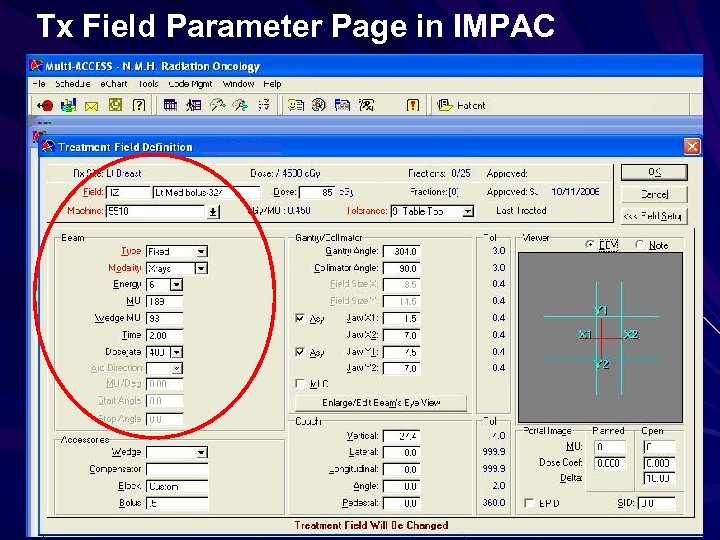Open the Window menu
This screenshot has height=540, width=720.
coord(238,84)
